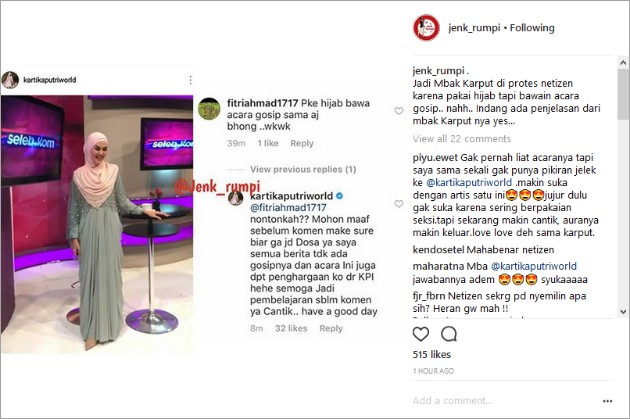Expand View previous replies (1)
This screenshot has width=630, height=419.
click(x=303, y=170)
